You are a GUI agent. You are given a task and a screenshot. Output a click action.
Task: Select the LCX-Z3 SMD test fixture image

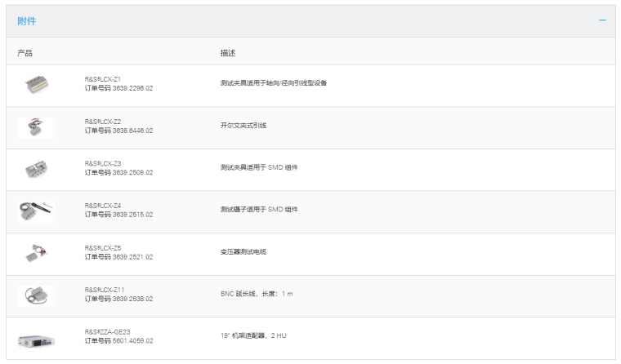tap(36, 167)
